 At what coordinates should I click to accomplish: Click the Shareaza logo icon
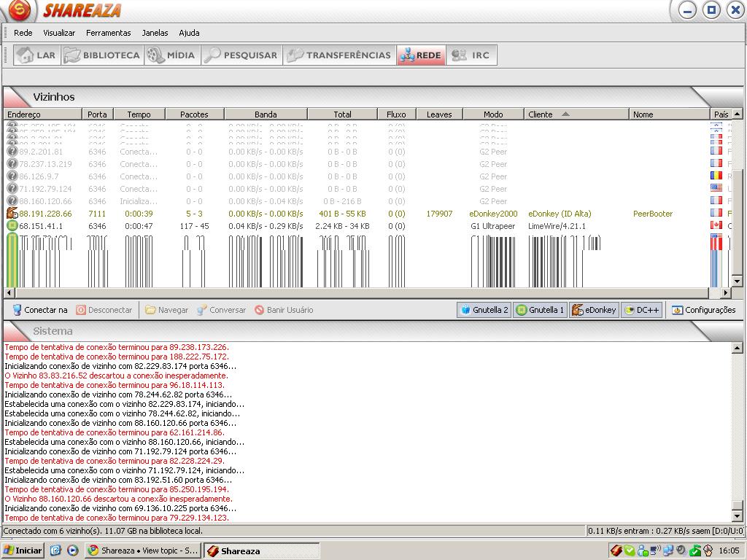(19, 11)
